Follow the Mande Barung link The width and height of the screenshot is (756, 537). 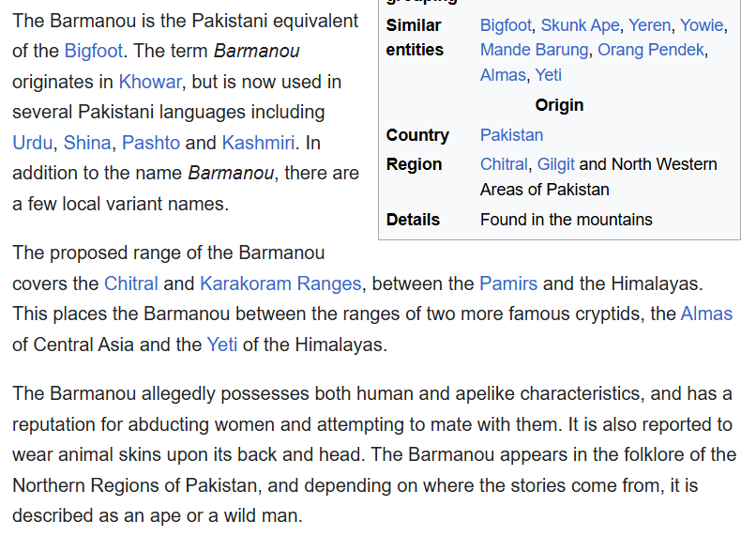534,50
